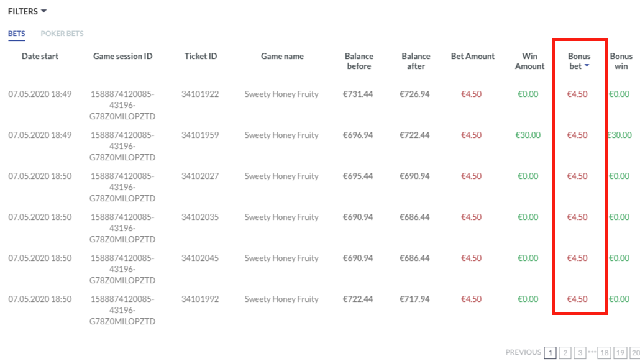Select ticket 34101992 row

(x=200, y=299)
